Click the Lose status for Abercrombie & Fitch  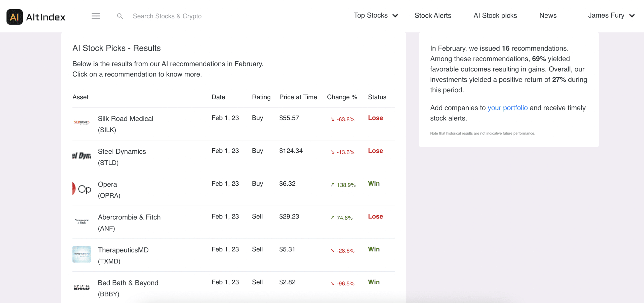point(375,217)
